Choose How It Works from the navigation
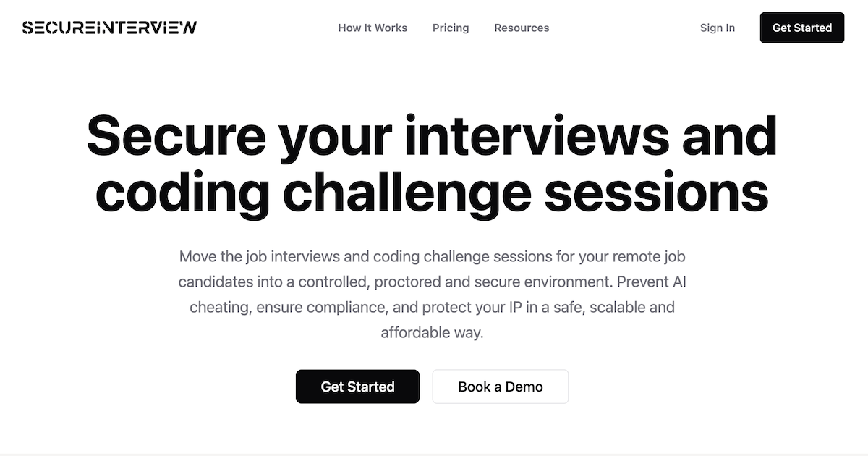Image resolution: width=868 pixels, height=456 pixels. click(x=373, y=28)
